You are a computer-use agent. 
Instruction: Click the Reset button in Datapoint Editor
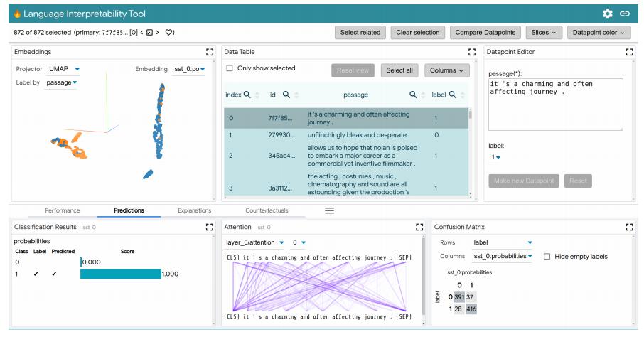point(578,181)
